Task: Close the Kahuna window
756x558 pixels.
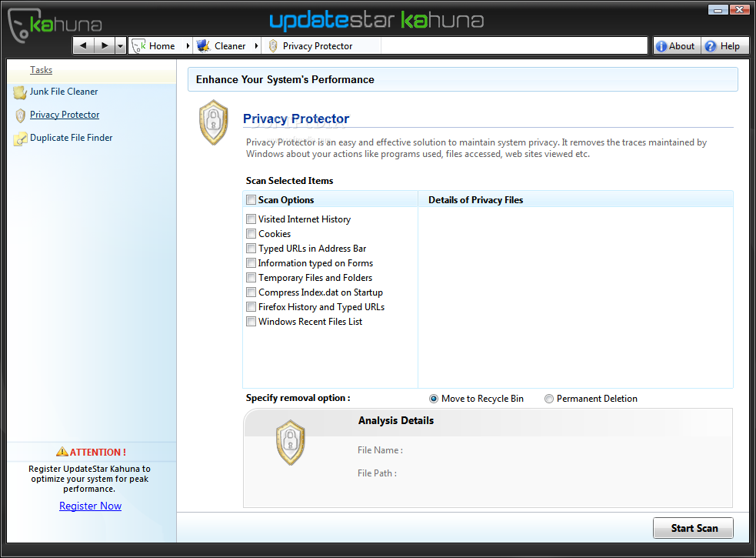Action: [x=739, y=10]
